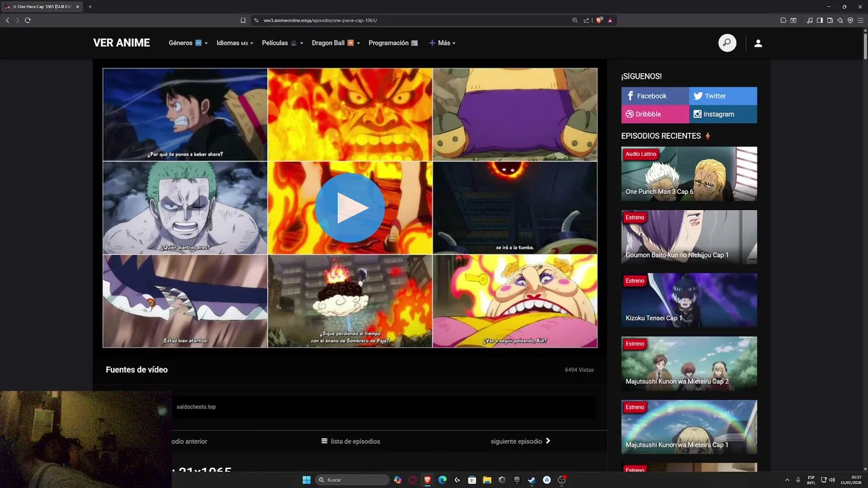Open the user account icon
868x488 pixels.
pyautogui.click(x=758, y=43)
